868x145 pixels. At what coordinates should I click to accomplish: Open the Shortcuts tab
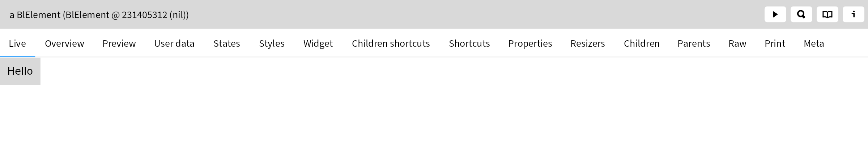click(x=469, y=43)
